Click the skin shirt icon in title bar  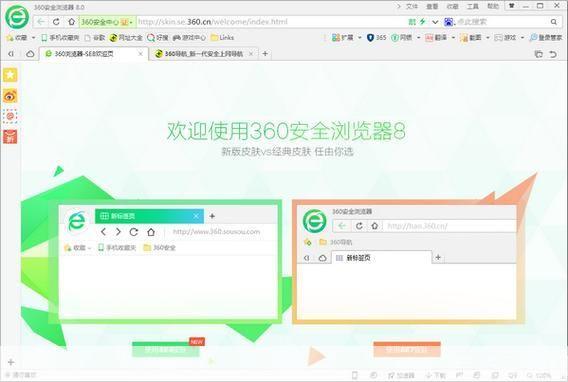click(512, 6)
